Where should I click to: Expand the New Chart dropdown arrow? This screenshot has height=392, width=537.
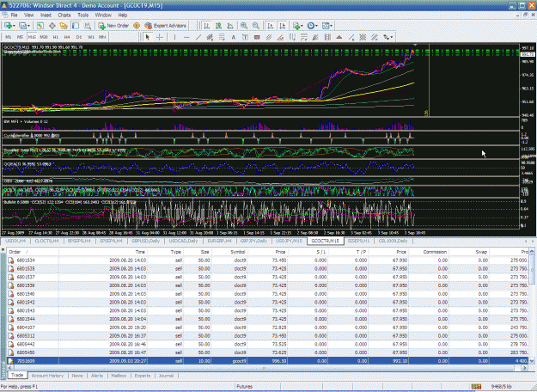click(14, 26)
